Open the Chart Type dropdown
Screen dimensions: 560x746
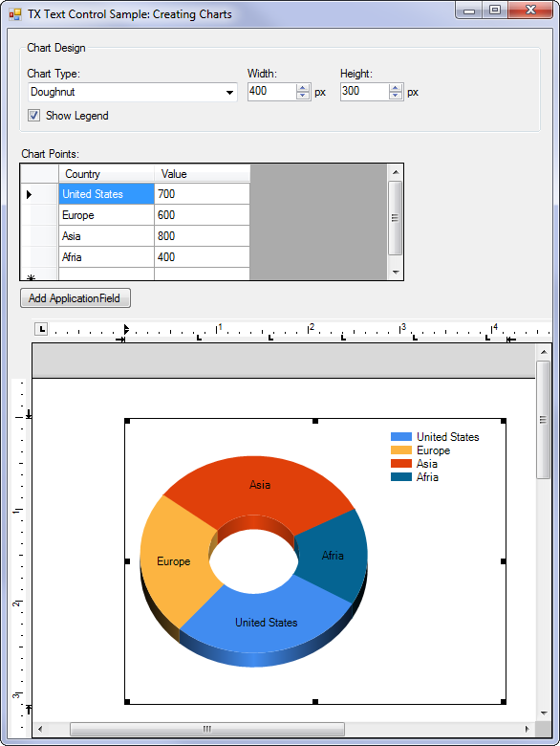(133, 92)
